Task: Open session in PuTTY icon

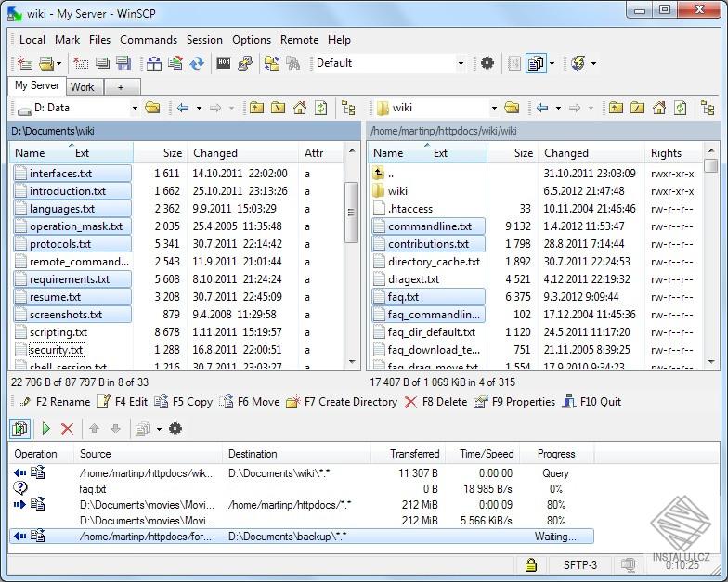Action: coord(245,63)
